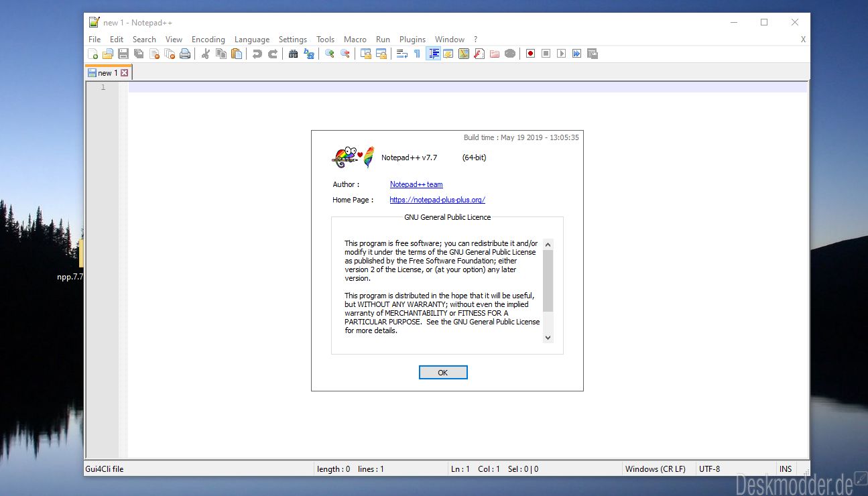Screen dimensions: 868x496
Task: Create a new document with the New toolbar icon
Action: [93, 54]
